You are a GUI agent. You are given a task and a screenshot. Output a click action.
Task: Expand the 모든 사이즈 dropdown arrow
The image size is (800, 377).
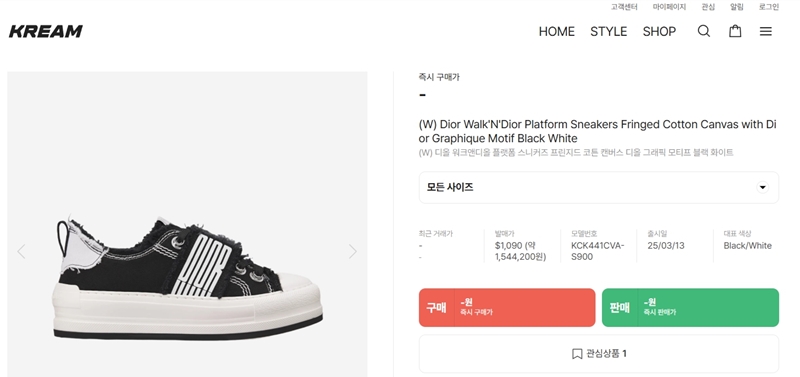tap(762, 187)
